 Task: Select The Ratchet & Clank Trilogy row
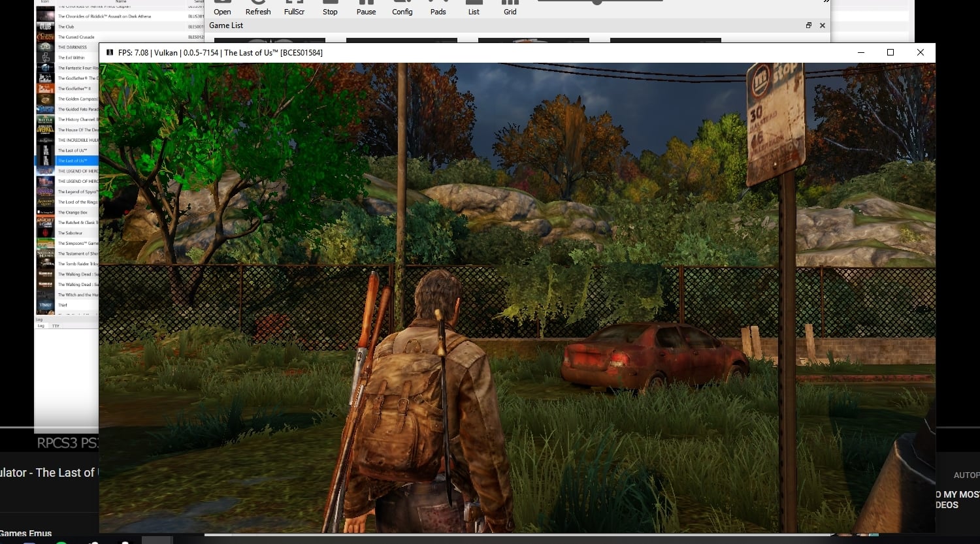coord(67,223)
